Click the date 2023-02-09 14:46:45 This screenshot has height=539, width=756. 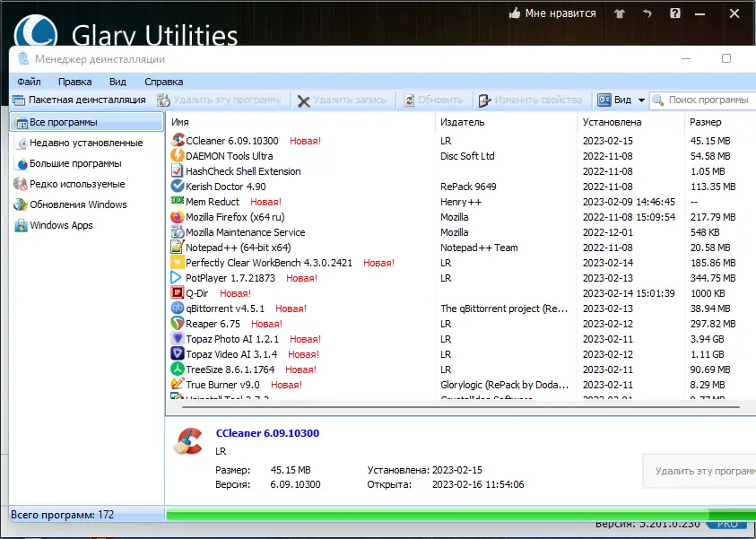click(x=629, y=202)
